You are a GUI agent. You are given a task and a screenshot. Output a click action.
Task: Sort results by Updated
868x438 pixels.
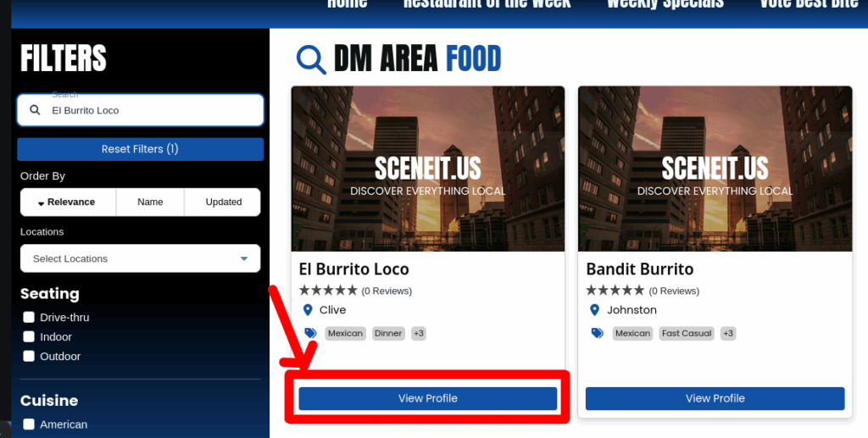coord(223,202)
